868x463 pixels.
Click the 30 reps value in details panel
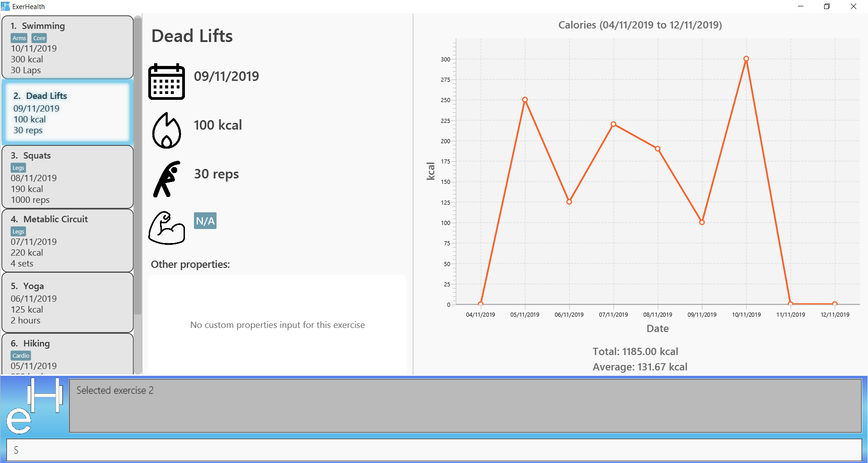(217, 174)
